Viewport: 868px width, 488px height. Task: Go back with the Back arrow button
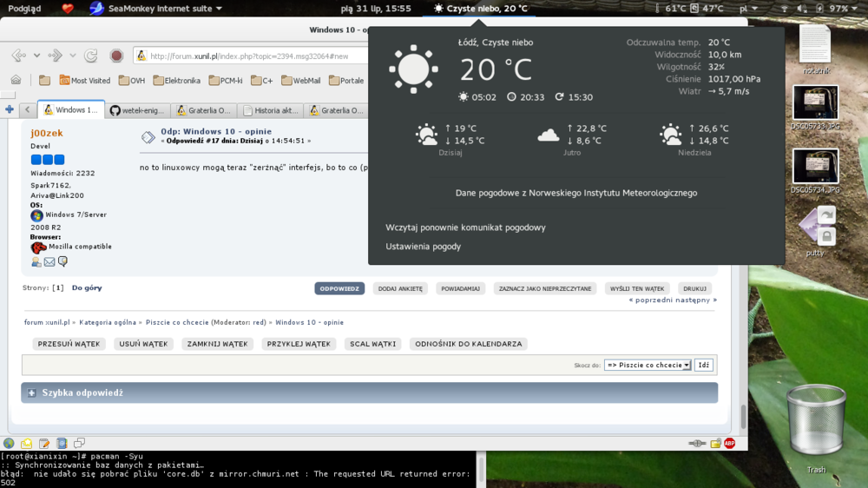click(x=18, y=56)
